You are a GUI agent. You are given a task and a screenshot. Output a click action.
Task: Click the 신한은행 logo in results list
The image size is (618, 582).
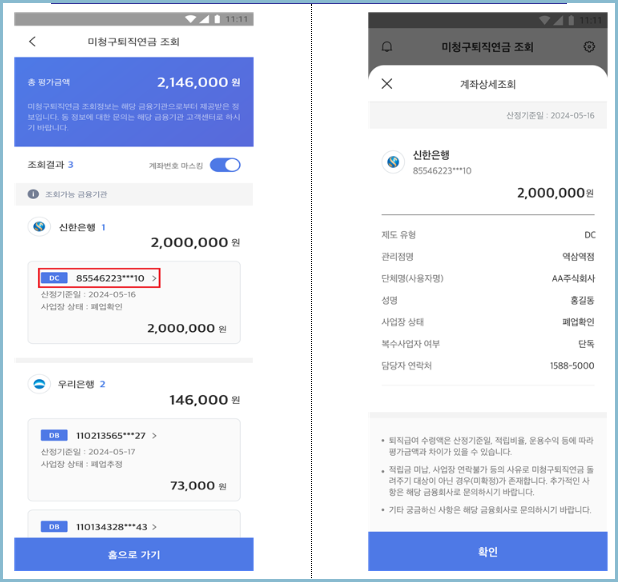pos(39,227)
